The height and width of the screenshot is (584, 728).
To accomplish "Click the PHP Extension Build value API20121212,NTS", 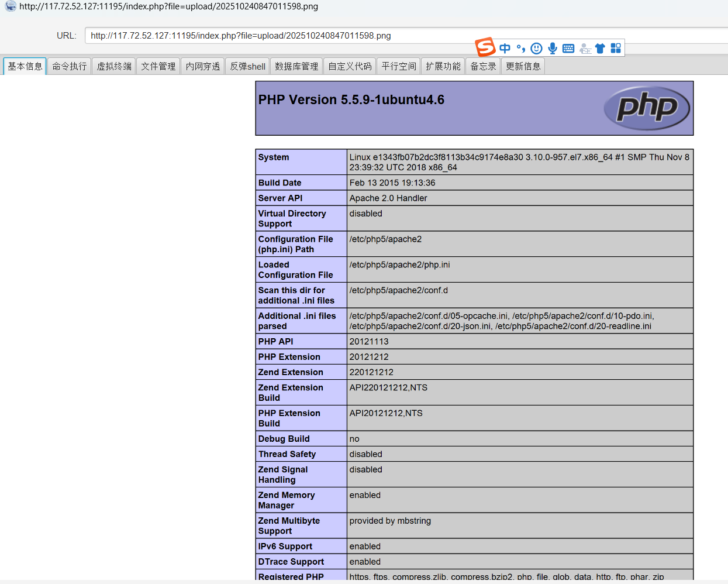I will click(x=386, y=413).
